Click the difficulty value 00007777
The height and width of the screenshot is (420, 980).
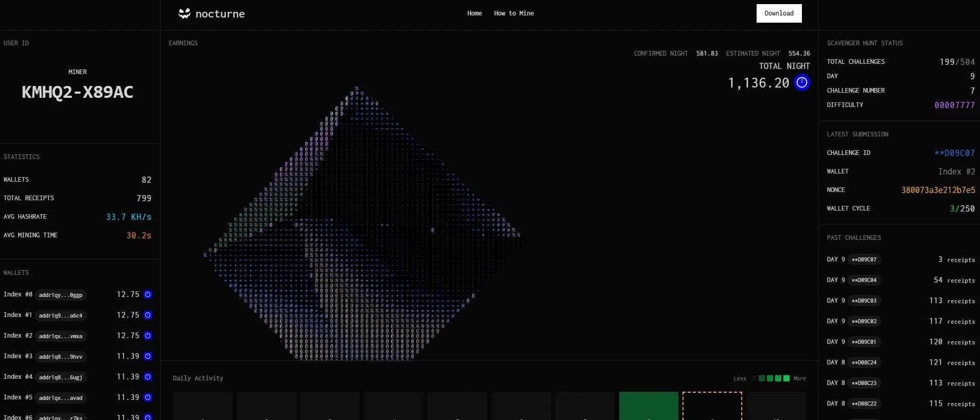tap(954, 105)
